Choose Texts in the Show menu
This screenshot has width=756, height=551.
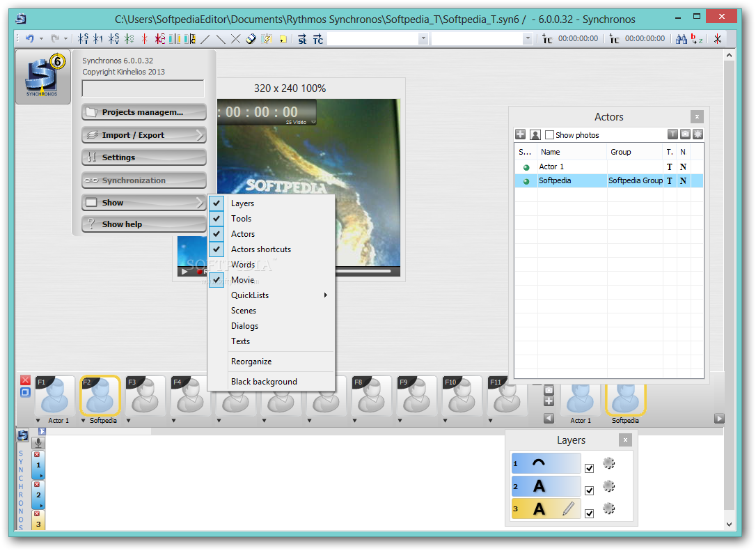(x=271, y=341)
